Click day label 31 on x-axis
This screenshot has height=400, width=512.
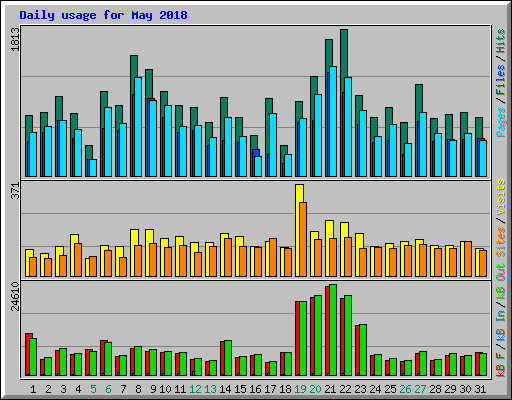pyautogui.click(x=480, y=389)
